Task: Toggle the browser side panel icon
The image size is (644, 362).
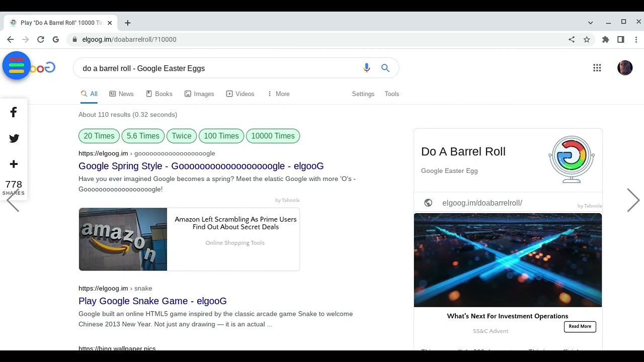Action: click(621, 39)
